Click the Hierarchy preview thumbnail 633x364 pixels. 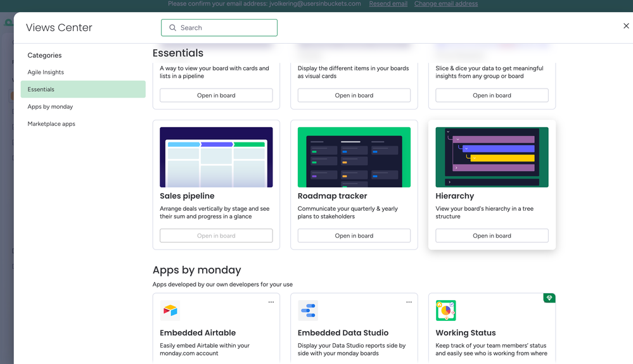(x=492, y=157)
